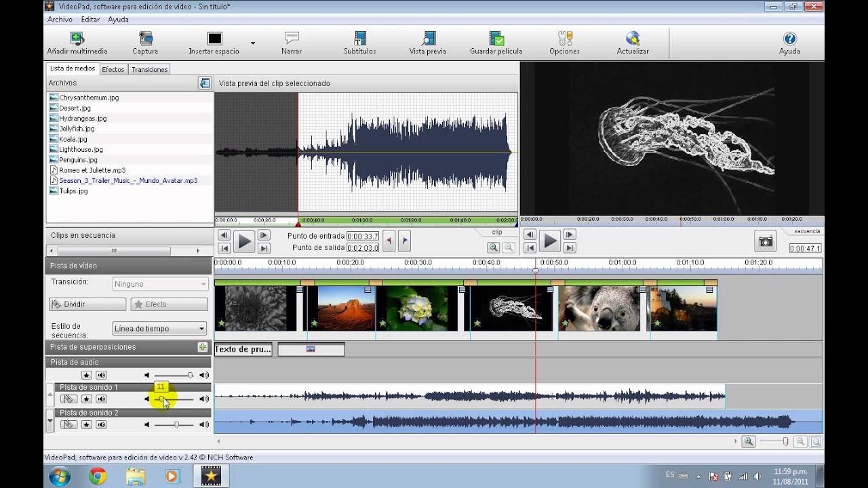868x488 pixels.
Task: Open Vista previa from toolbar
Action: [428, 43]
